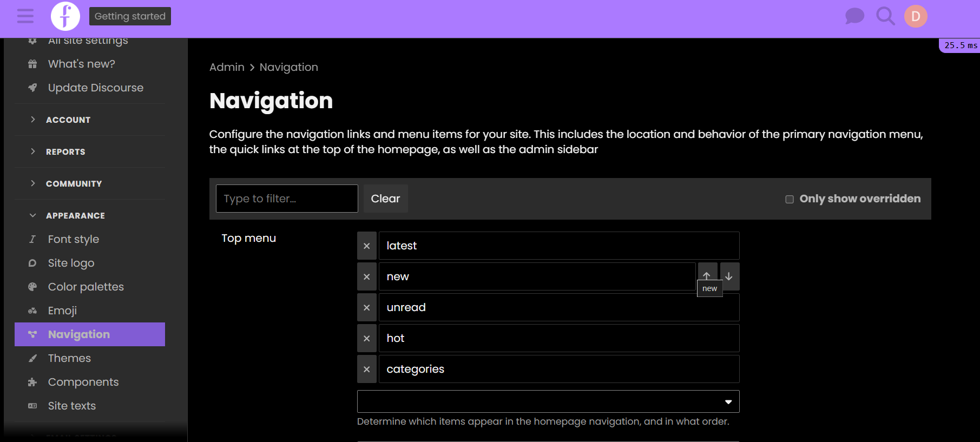Click the Clear filter button

click(385, 199)
